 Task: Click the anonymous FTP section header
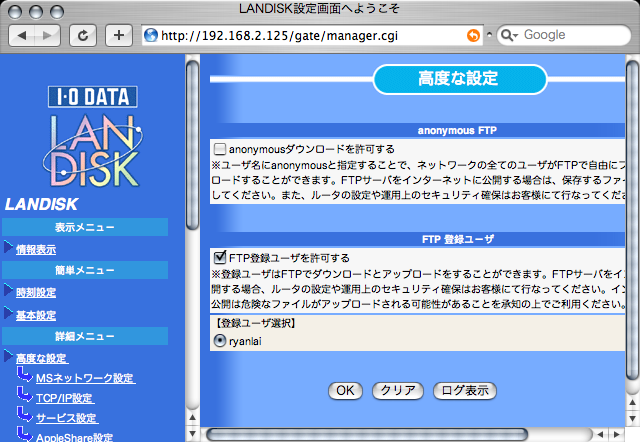tap(457, 131)
